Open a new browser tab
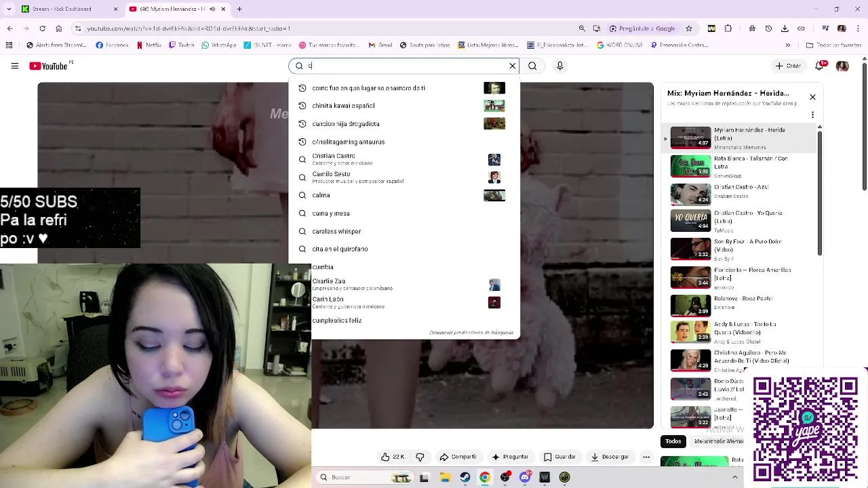Screen dimensions: 868x488 pyautogui.click(x=239, y=9)
